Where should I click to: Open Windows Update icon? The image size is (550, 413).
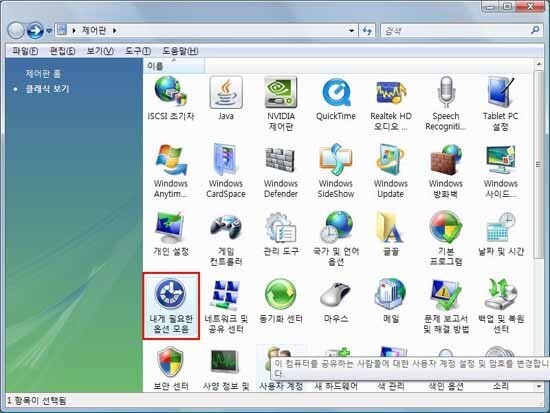[x=391, y=171]
